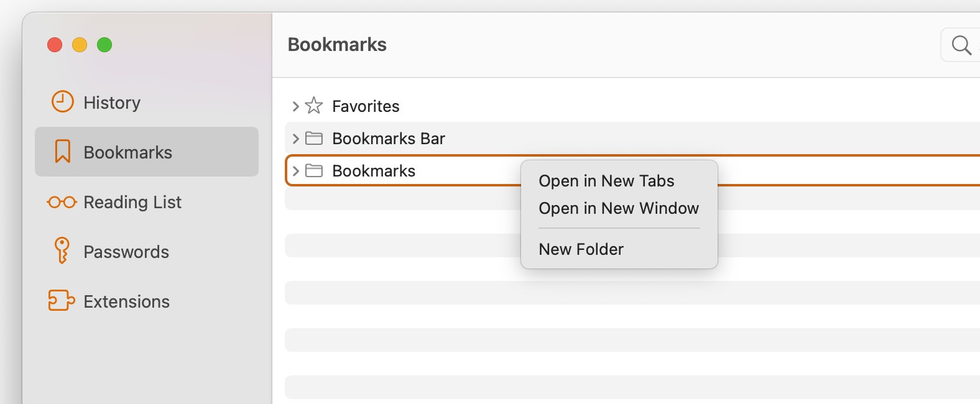Choose Open in New Tabs
The width and height of the screenshot is (980, 404).
click(x=606, y=181)
